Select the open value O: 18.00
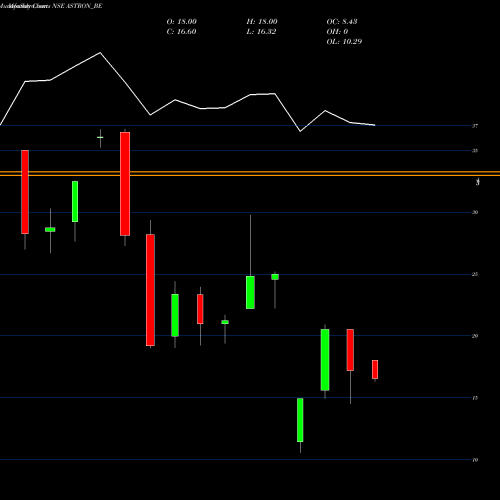 [x=181, y=22]
